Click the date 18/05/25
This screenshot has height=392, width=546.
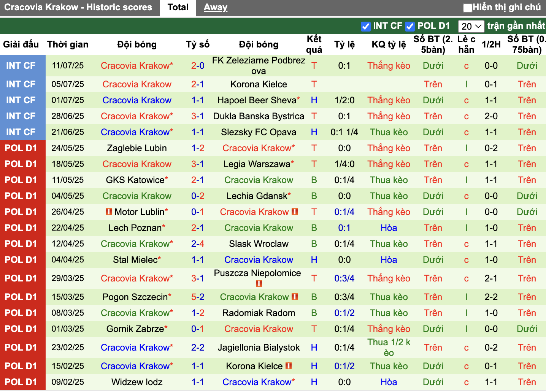click(x=68, y=164)
